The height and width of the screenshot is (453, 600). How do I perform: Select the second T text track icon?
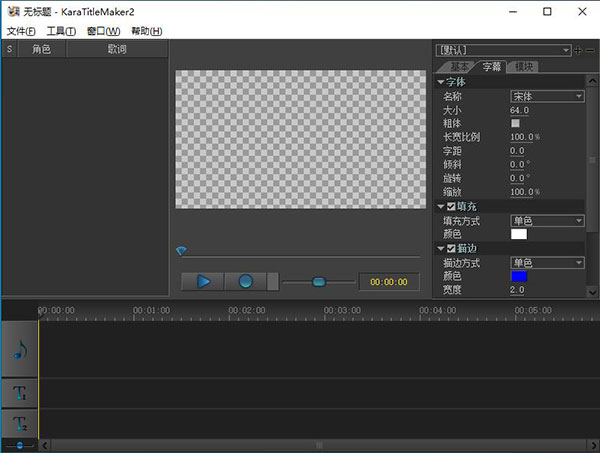pos(20,423)
